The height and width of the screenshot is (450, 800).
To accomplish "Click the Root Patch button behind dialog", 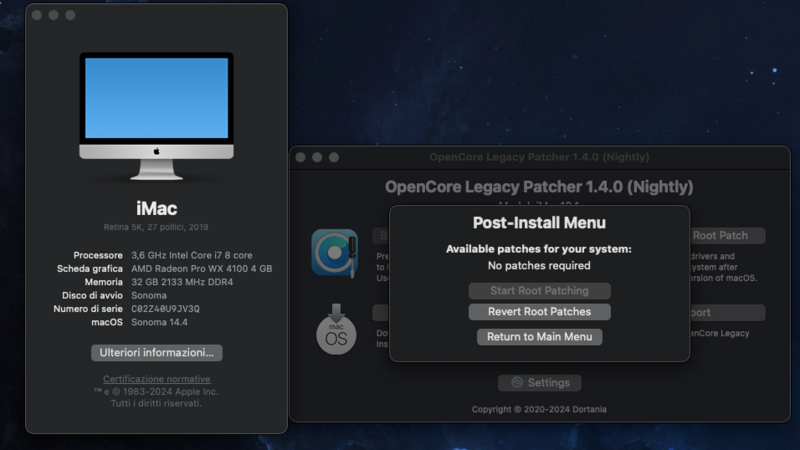I will (727, 236).
